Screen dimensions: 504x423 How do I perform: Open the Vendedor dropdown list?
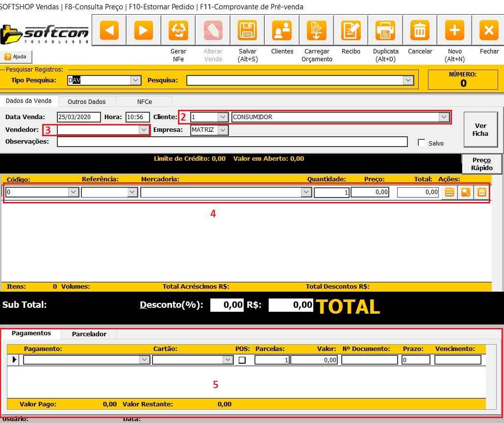pyautogui.click(x=144, y=130)
